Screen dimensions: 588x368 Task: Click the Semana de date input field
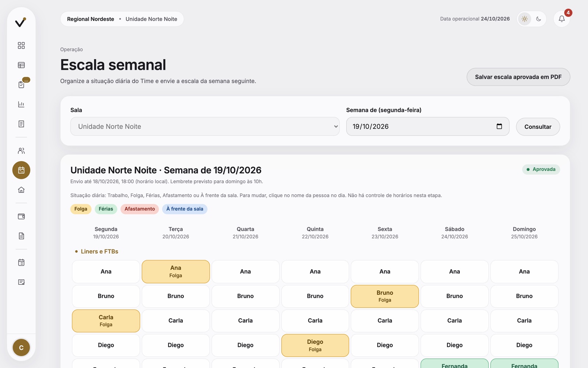coord(428,127)
